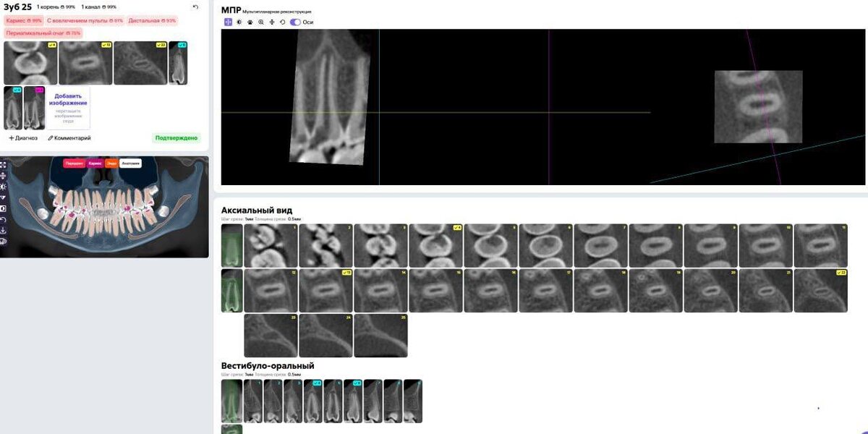The width and height of the screenshot is (868, 434).
Task: Click Добавить изображение drop area
Action: [68, 108]
